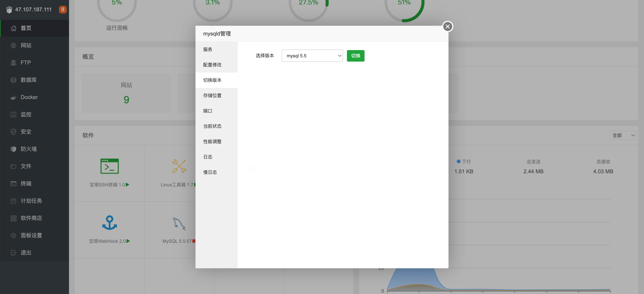Click the database icon beside 数据库
644x294 pixels.
click(13, 80)
